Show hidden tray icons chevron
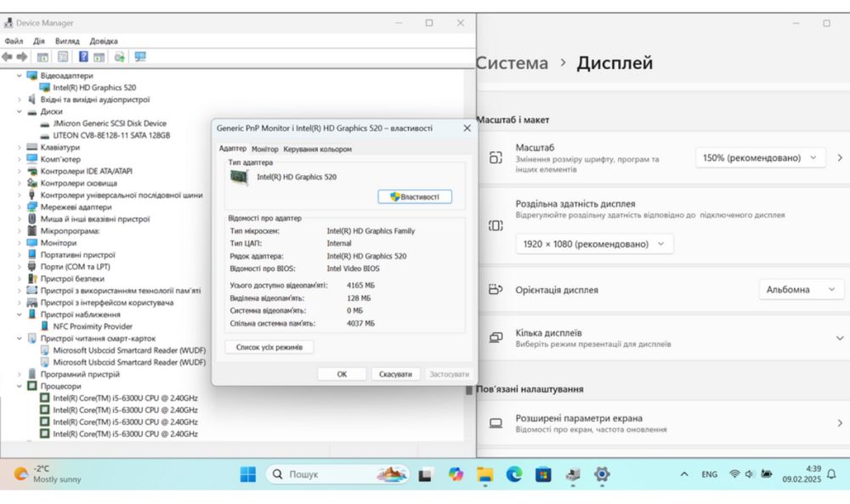This screenshot has width=850, height=504. coord(684,474)
